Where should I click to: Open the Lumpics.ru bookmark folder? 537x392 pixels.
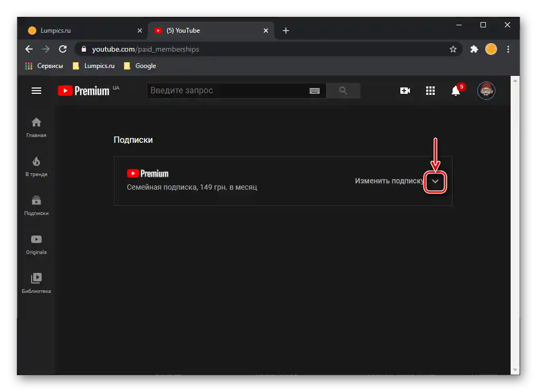coord(93,66)
